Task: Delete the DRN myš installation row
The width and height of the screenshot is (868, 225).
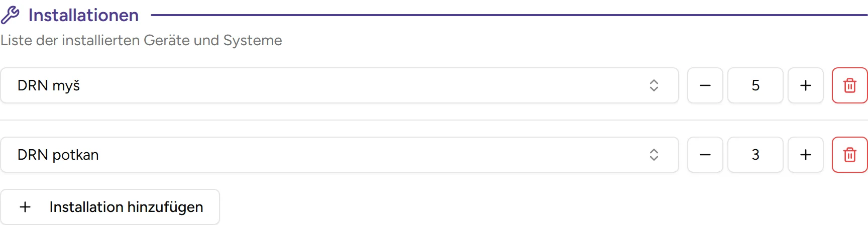Action: click(x=849, y=85)
